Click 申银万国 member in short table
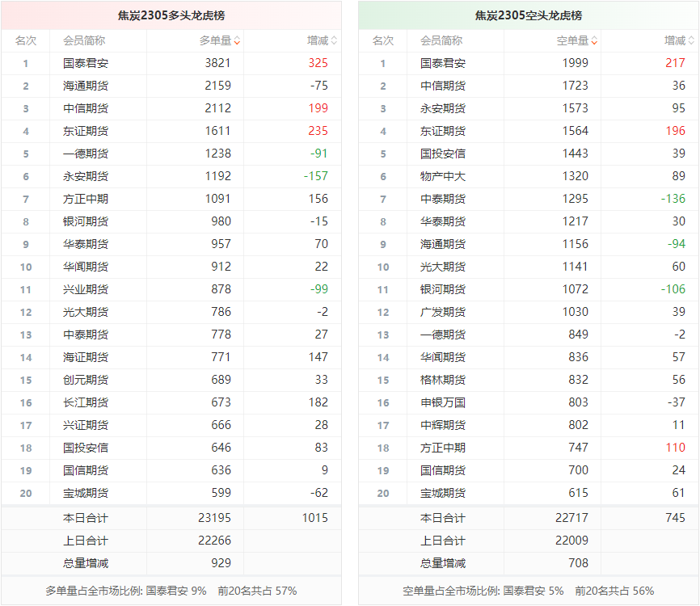This screenshot has height=606, width=700. (442, 402)
